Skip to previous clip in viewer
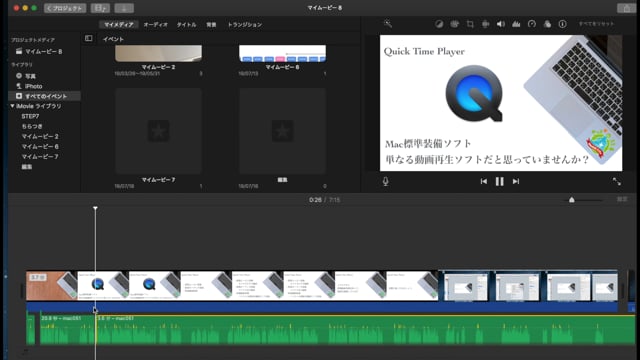The height and width of the screenshot is (360, 640). point(484,181)
